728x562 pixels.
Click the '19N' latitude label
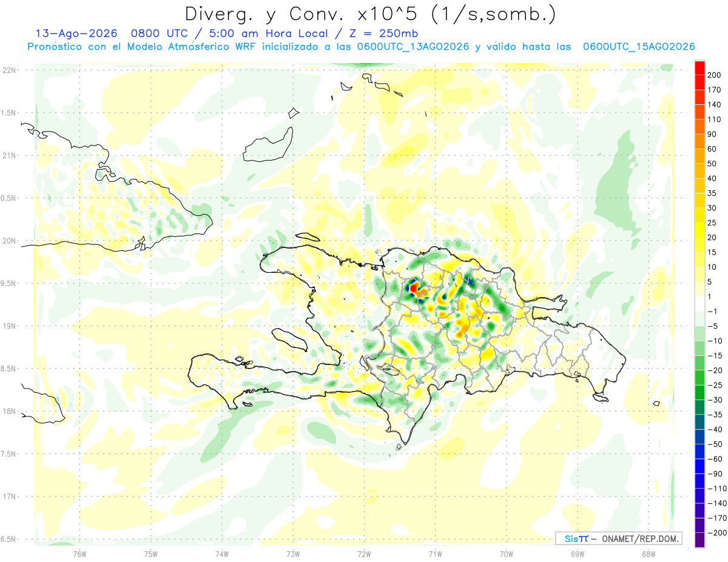[8, 326]
